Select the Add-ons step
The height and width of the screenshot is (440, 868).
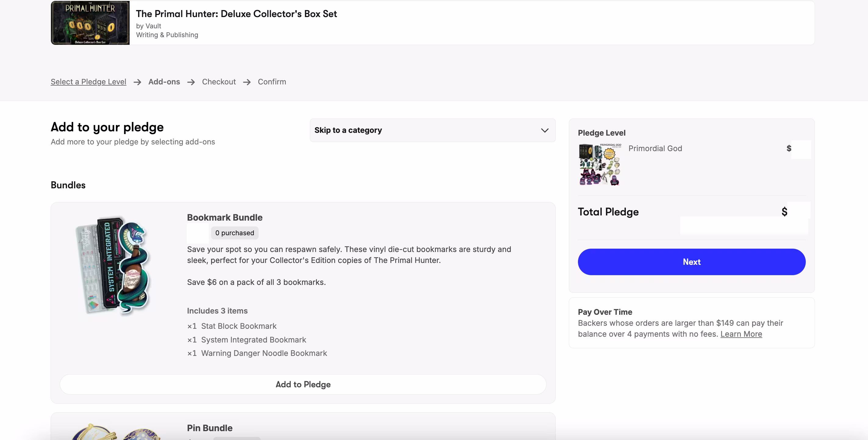(x=164, y=82)
